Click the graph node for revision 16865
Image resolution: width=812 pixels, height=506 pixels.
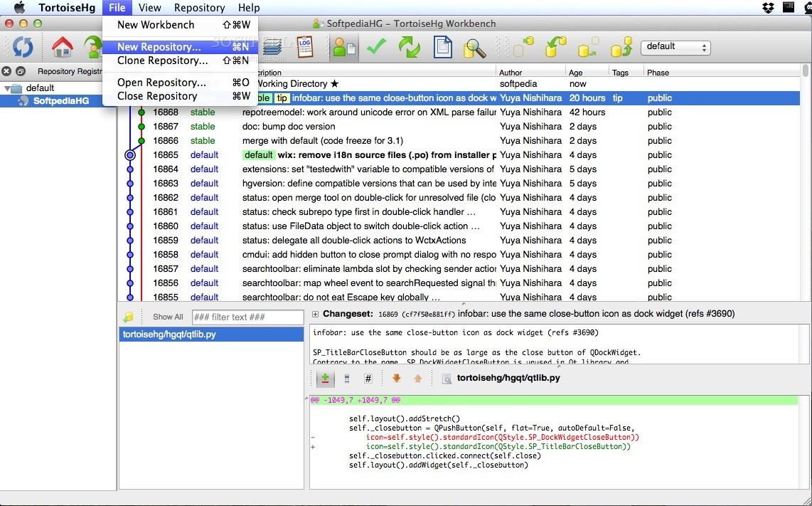131,155
